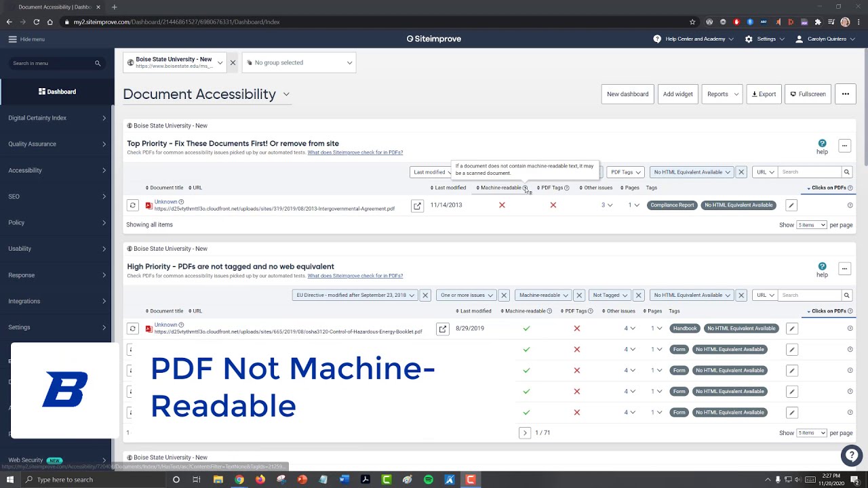
Task: Expand Integrations in sidebar
Action: point(57,302)
